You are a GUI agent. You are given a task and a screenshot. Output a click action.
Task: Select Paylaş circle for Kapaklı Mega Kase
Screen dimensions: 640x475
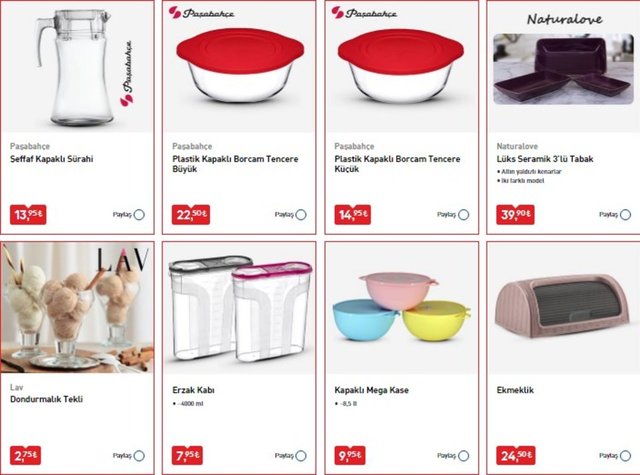point(464,456)
